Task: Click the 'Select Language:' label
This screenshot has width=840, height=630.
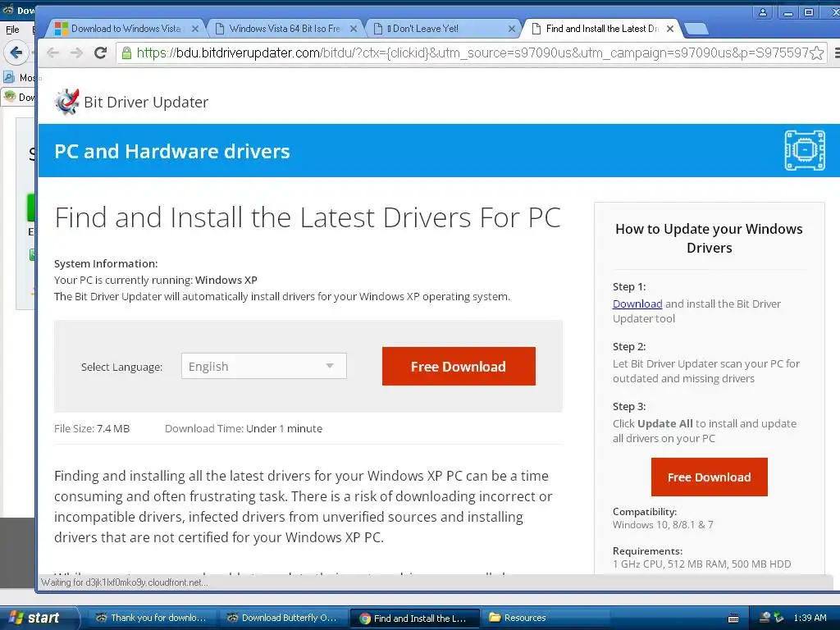Action: tap(121, 367)
